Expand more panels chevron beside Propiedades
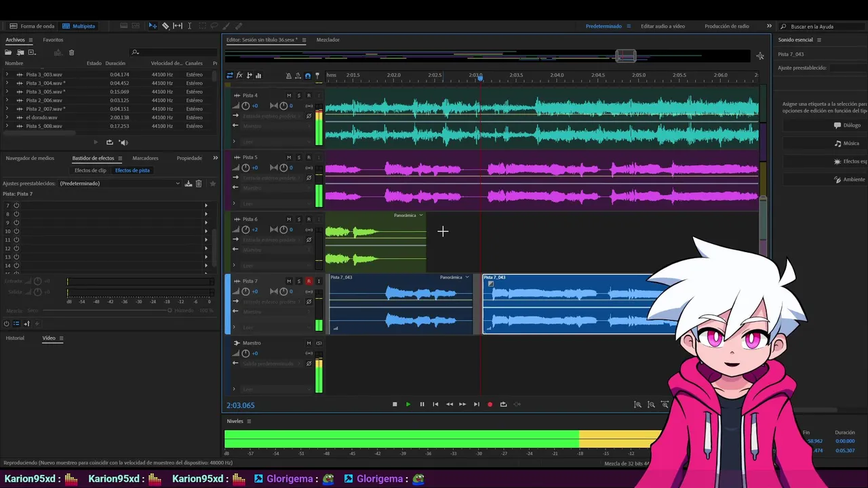Screen dimensions: 868x488 pos(215,158)
